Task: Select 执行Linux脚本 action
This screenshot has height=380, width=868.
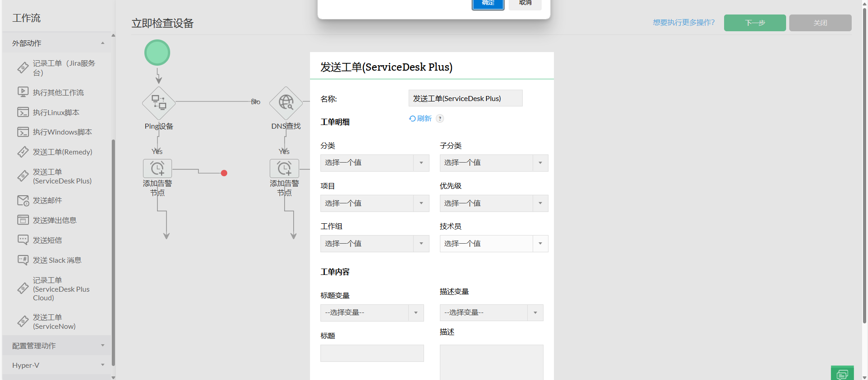Action: coord(56,112)
